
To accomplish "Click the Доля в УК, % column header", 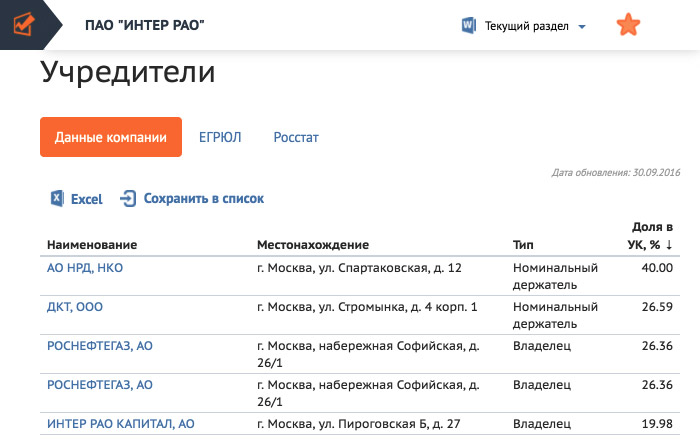I will coord(650,236).
